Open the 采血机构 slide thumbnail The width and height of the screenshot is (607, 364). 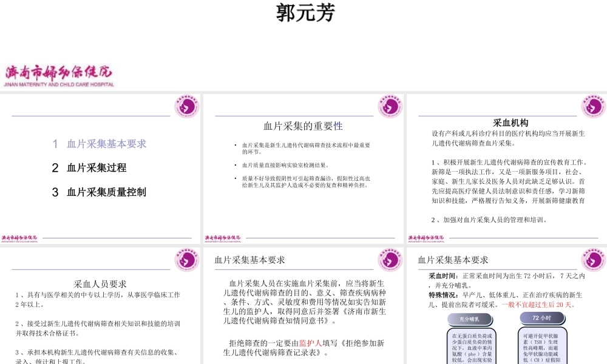pos(506,167)
